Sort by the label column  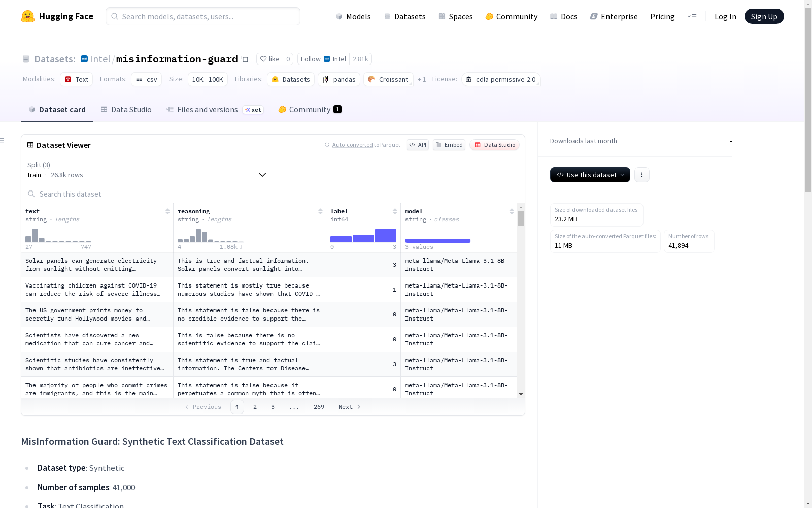tap(395, 211)
